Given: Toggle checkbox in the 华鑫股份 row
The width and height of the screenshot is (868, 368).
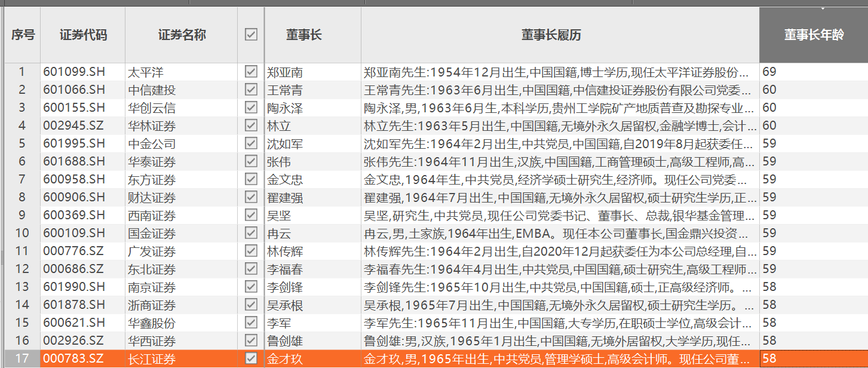Looking at the screenshot, I should (251, 323).
